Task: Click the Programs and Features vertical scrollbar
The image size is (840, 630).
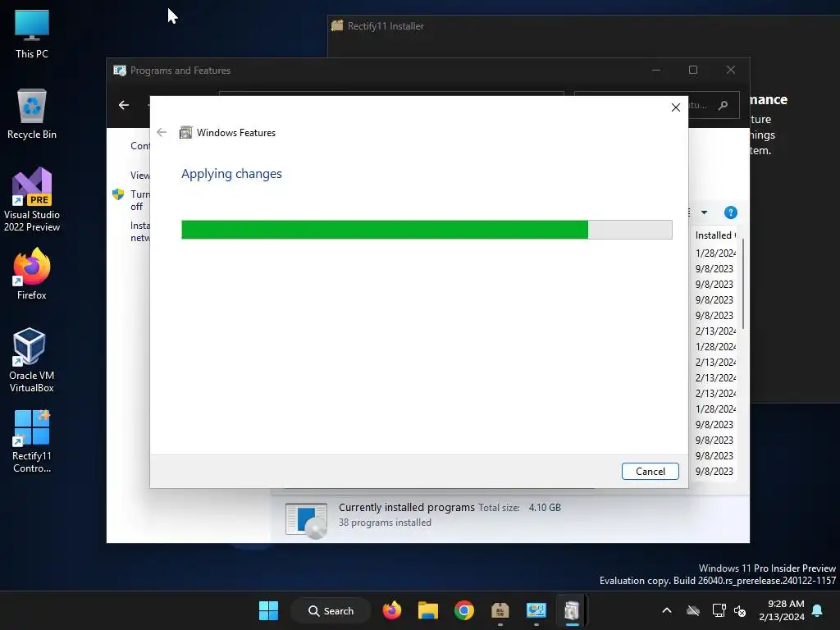Action: 743,284
